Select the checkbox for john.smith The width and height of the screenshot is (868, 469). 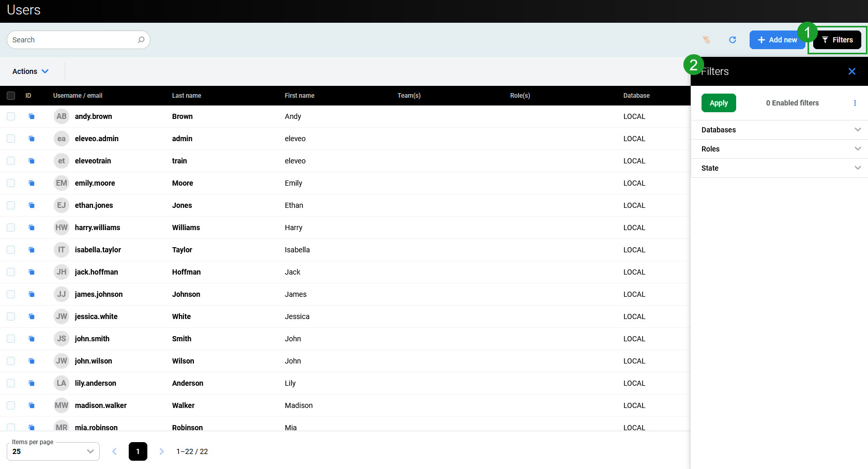coord(11,339)
